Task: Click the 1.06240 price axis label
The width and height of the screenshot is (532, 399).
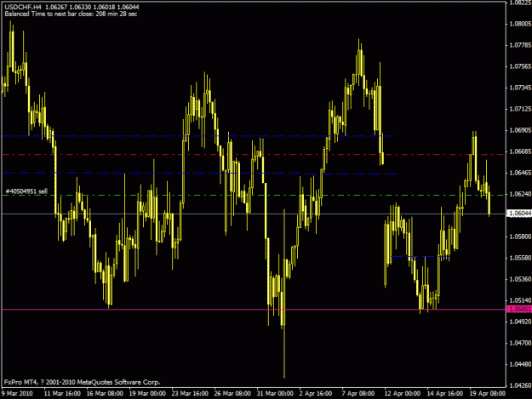Action: coord(520,194)
